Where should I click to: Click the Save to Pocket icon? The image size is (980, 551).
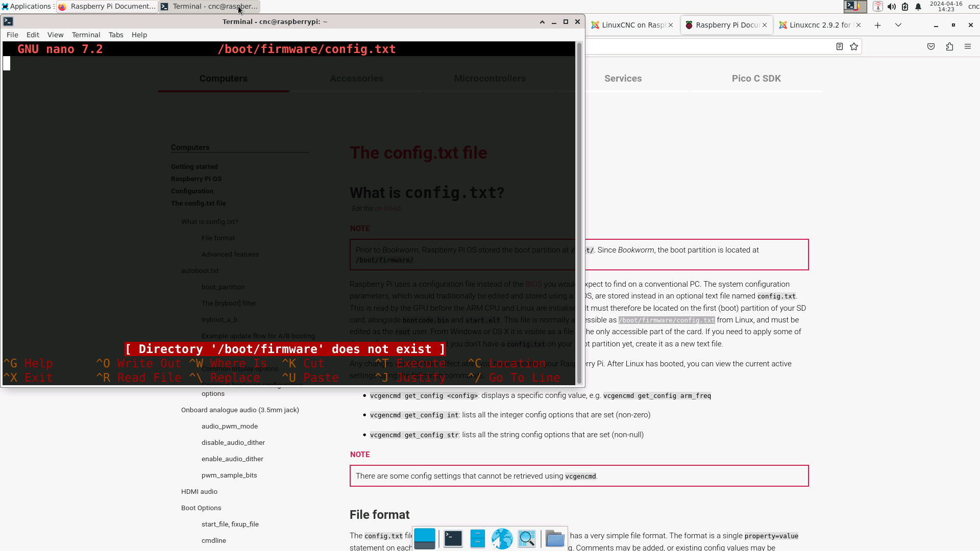pos(931,46)
